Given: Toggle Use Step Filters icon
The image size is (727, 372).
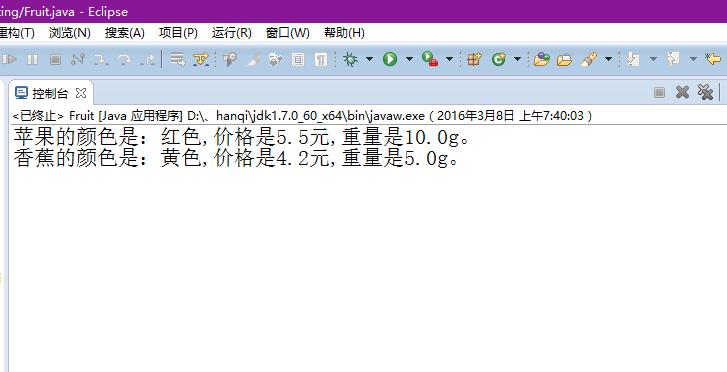Looking at the screenshot, I should (201, 59).
